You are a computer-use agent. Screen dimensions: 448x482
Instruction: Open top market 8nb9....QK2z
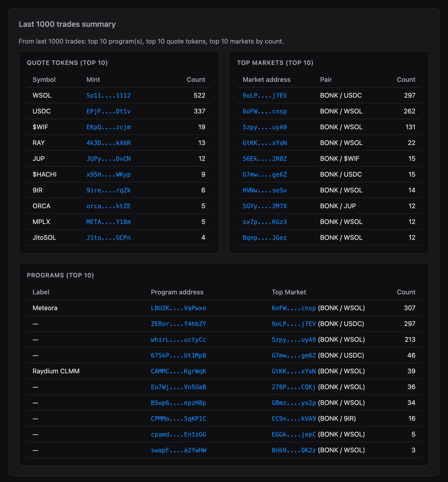(294, 450)
